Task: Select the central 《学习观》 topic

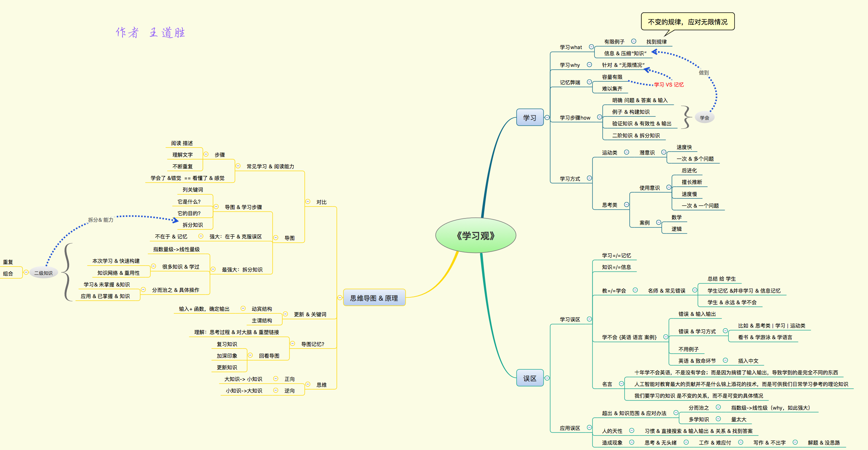Action: pyautogui.click(x=475, y=236)
